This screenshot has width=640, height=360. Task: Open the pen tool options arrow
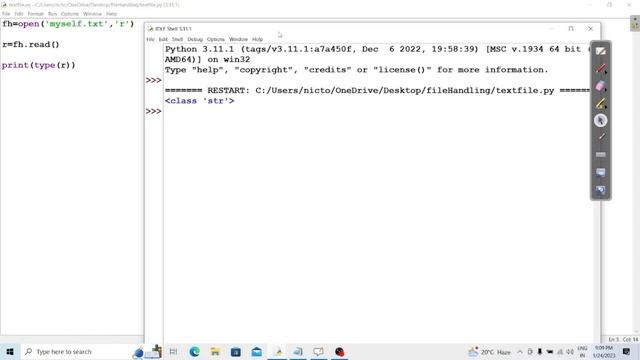(606, 73)
